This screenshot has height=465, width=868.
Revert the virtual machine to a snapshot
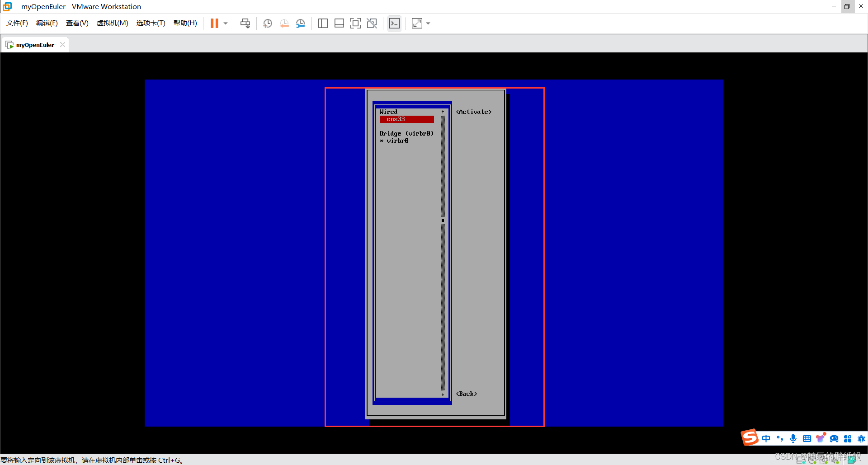tap(284, 23)
